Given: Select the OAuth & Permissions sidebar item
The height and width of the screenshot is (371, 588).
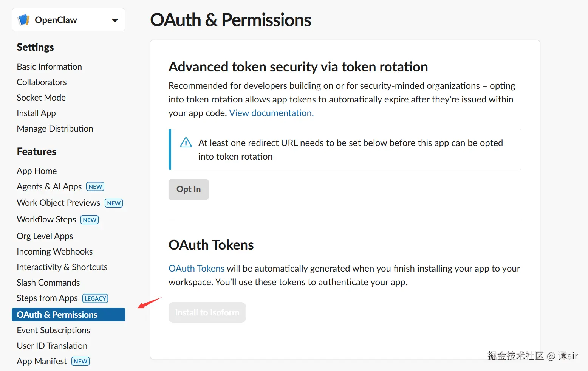Looking at the screenshot, I should click(57, 315).
